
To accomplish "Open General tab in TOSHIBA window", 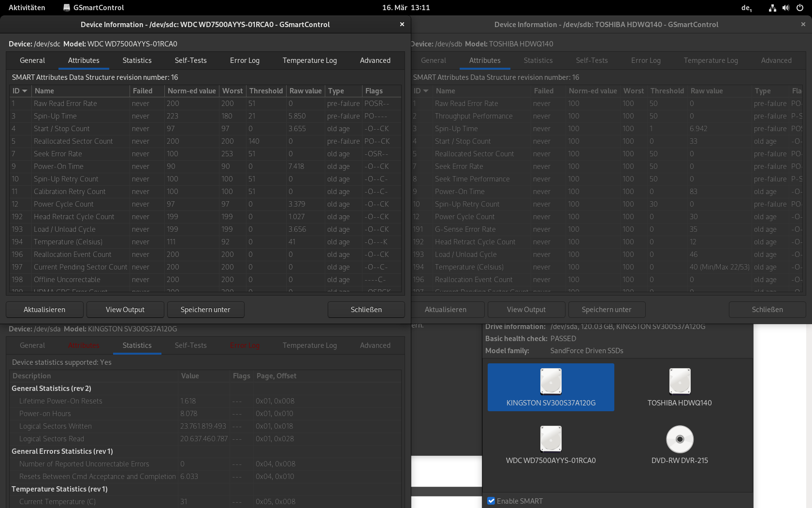I will point(434,60).
